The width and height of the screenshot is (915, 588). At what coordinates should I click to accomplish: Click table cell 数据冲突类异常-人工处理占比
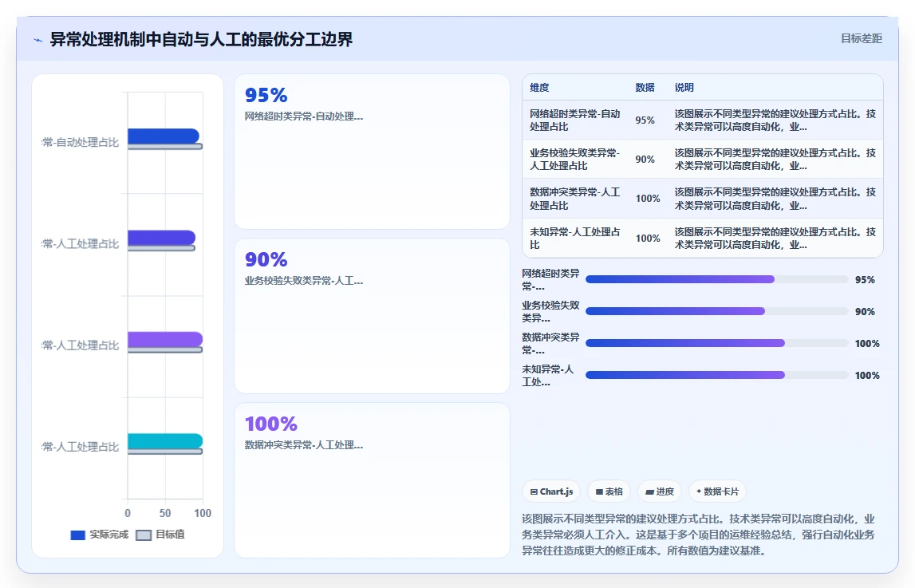pyautogui.click(x=575, y=199)
